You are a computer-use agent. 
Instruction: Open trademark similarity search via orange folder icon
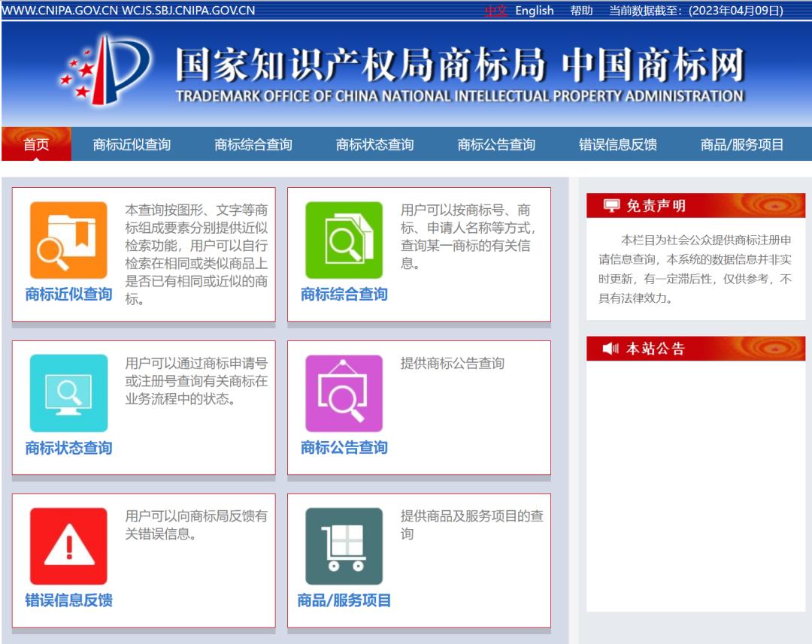pos(68,240)
